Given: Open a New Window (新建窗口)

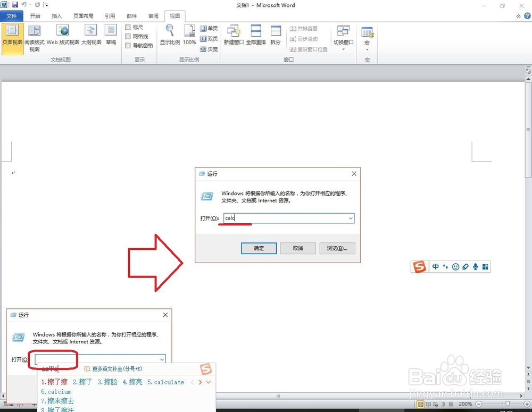Looking at the screenshot, I should pyautogui.click(x=234, y=35).
